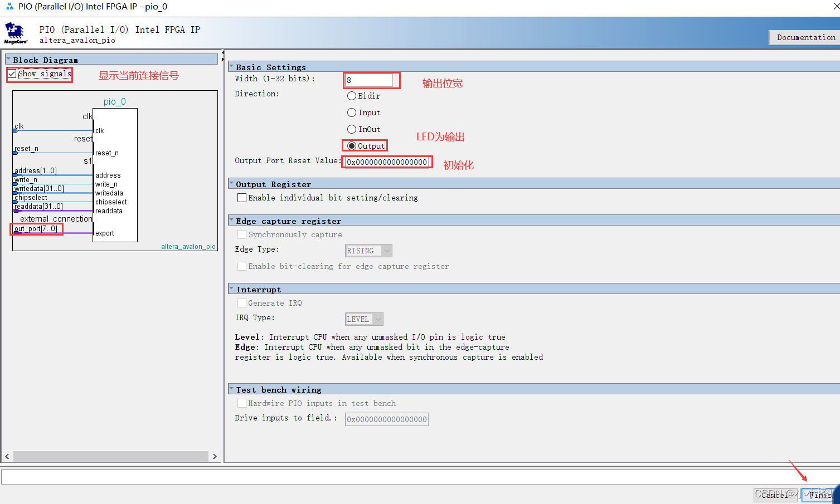Toggle the Generate IRQ checkbox
Screen dimensions: 840x504
[x=242, y=303]
